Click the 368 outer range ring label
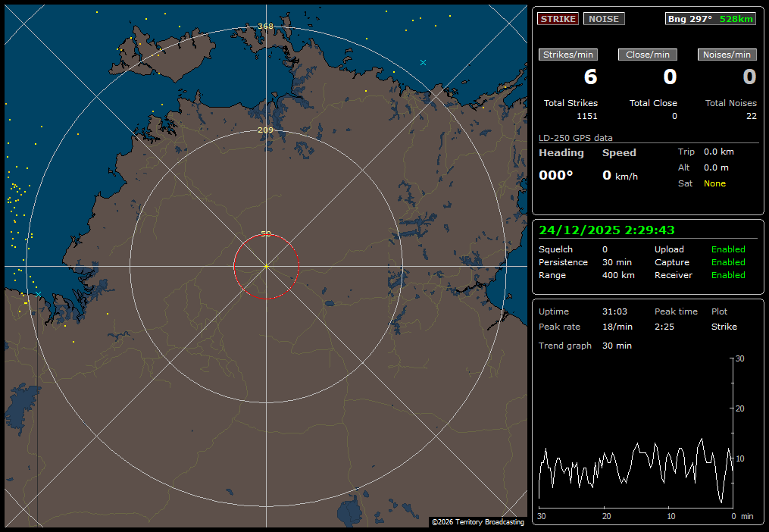This screenshot has height=532, width=769. point(265,26)
